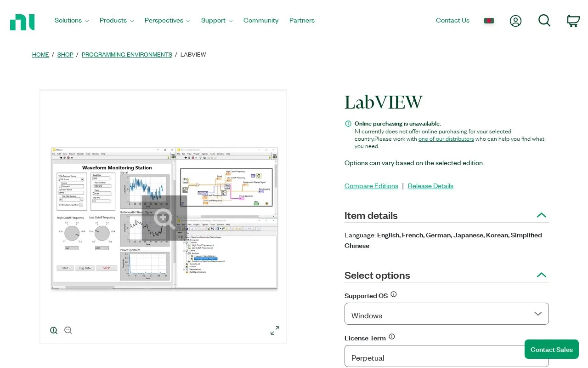
Task: Collapse the Select options section
Action: [x=542, y=275]
